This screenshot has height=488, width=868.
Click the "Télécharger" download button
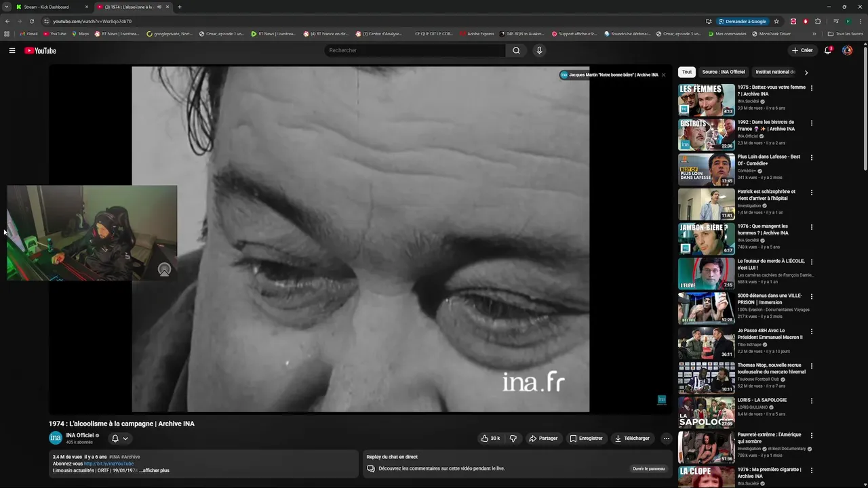click(x=632, y=439)
